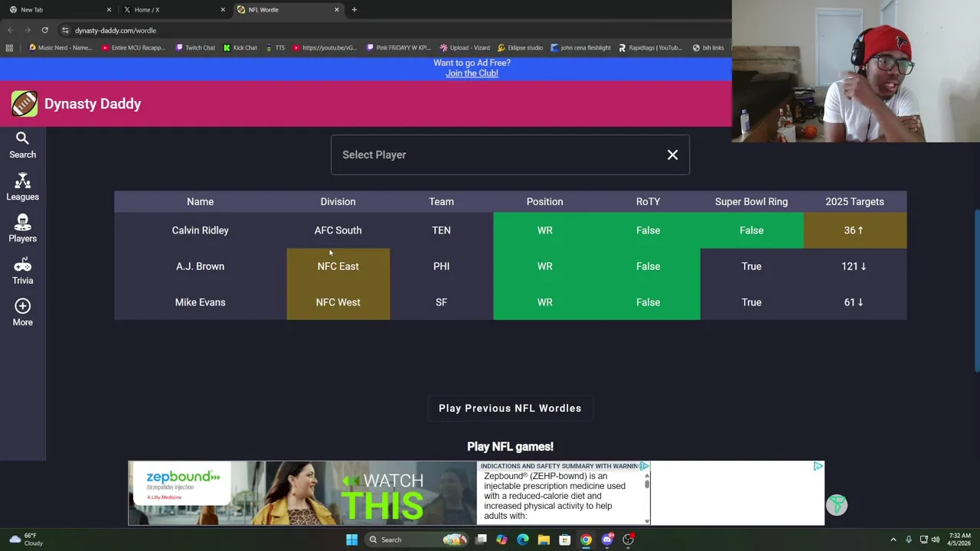The image size is (980, 551).
Task: Click the NFC East division cell
Action: [338, 266]
